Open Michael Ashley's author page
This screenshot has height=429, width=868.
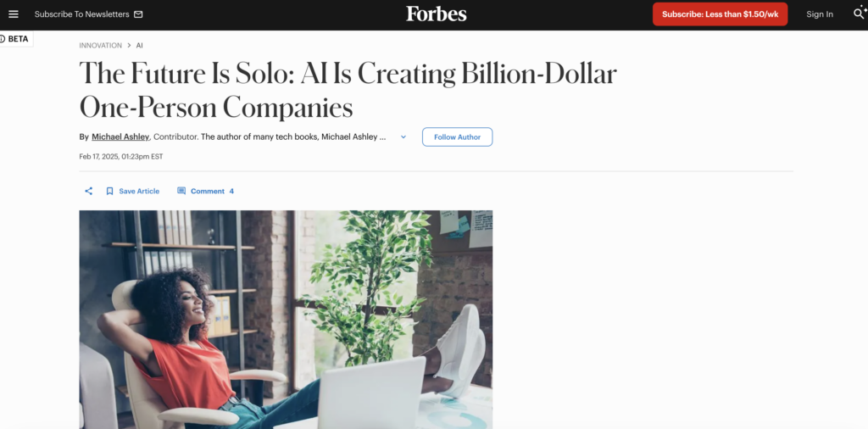[120, 137]
